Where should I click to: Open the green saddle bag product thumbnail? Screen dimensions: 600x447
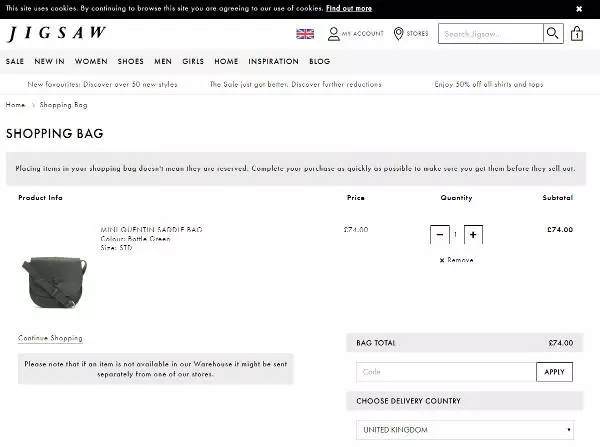tap(56, 283)
